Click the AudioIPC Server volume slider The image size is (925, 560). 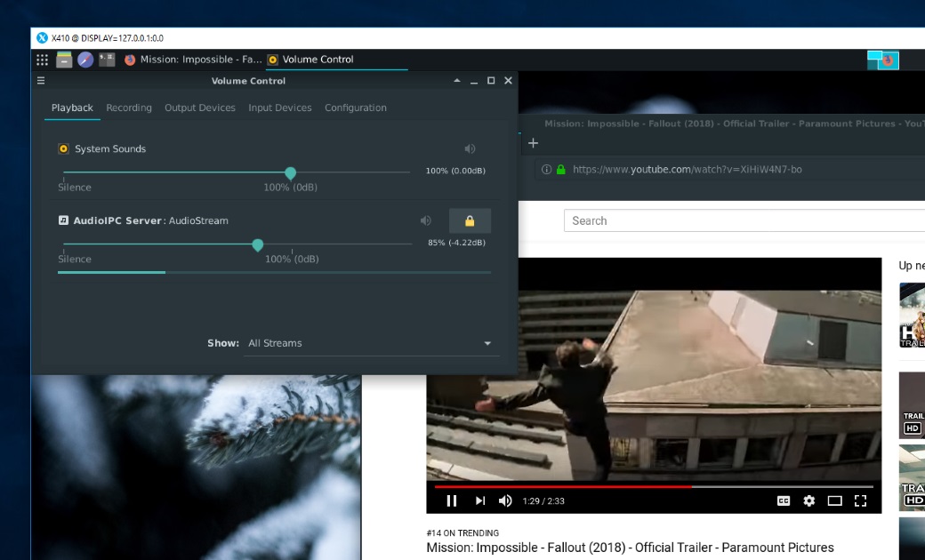258,244
